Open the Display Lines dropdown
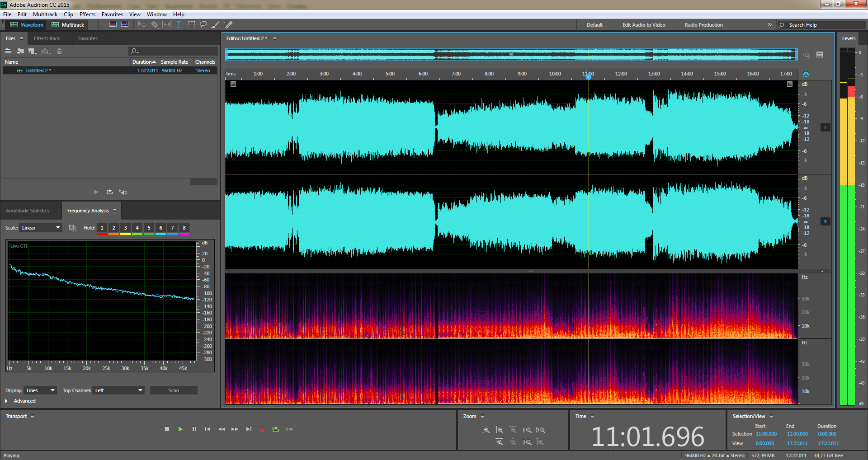This screenshot has height=460, width=868. tap(40, 390)
